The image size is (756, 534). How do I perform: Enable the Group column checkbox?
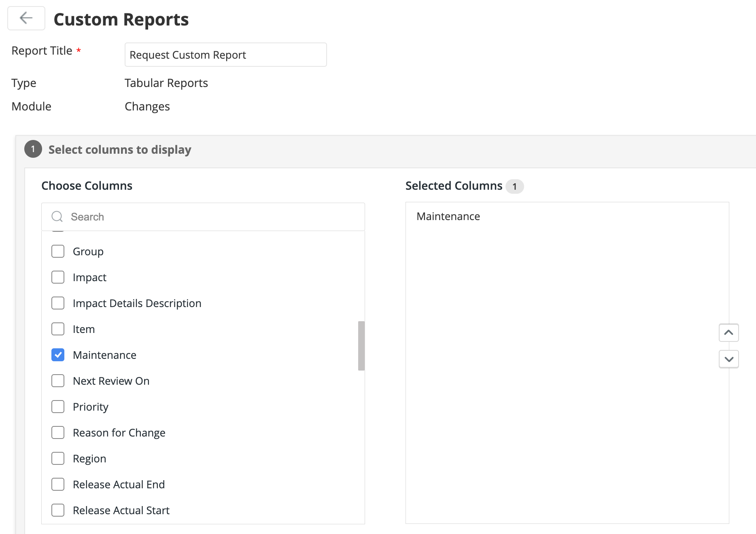[x=58, y=251]
